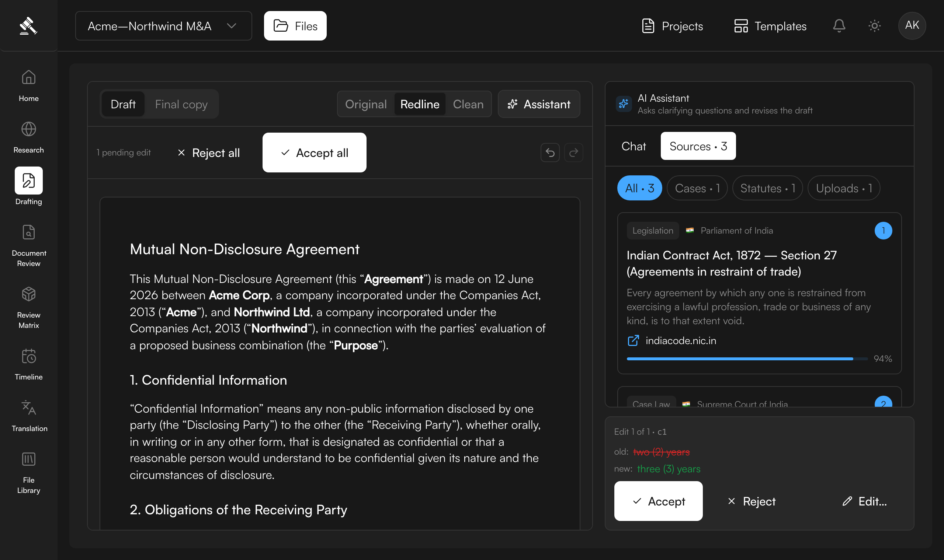Open the Files button

tap(295, 26)
